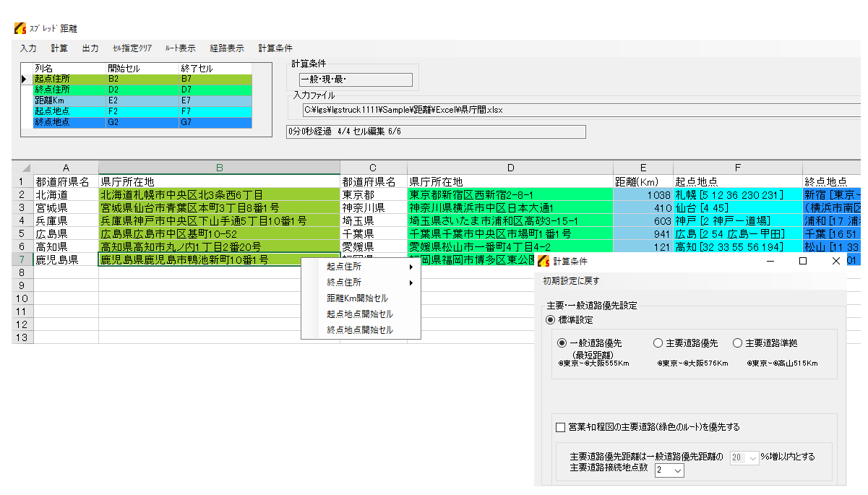Open the 主要道路接続地点数 dropdown

click(x=669, y=470)
